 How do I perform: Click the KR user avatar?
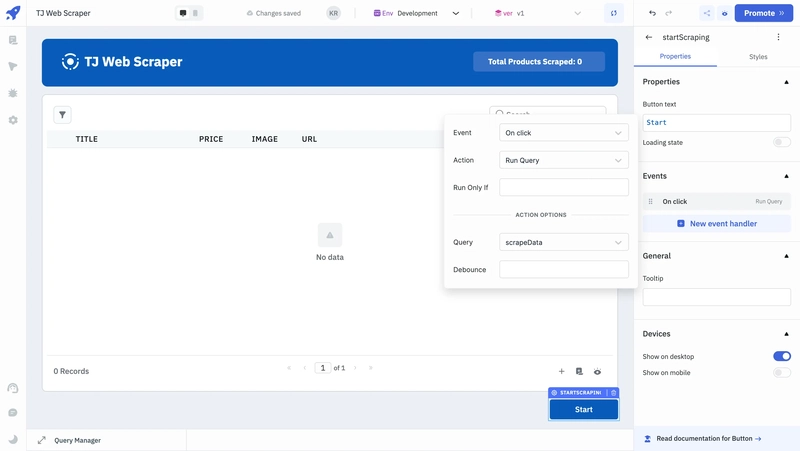coord(334,13)
